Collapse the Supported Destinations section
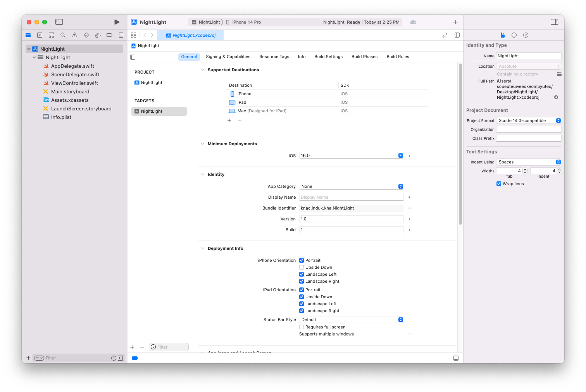 [x=202, y=70]
